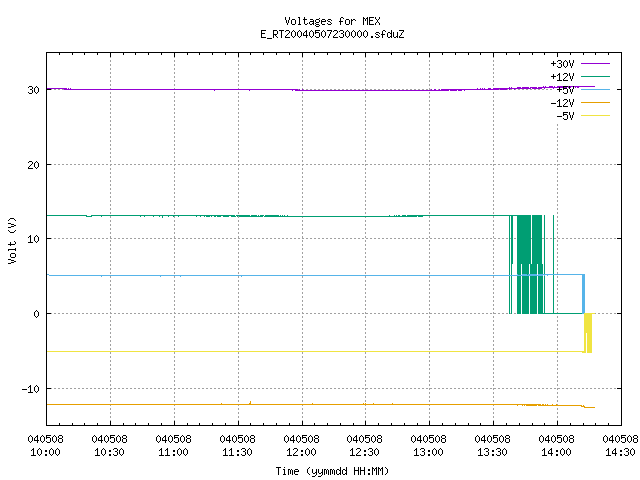Click the -12V legend label
Screen dimensions: 640x480
point(562,103)
